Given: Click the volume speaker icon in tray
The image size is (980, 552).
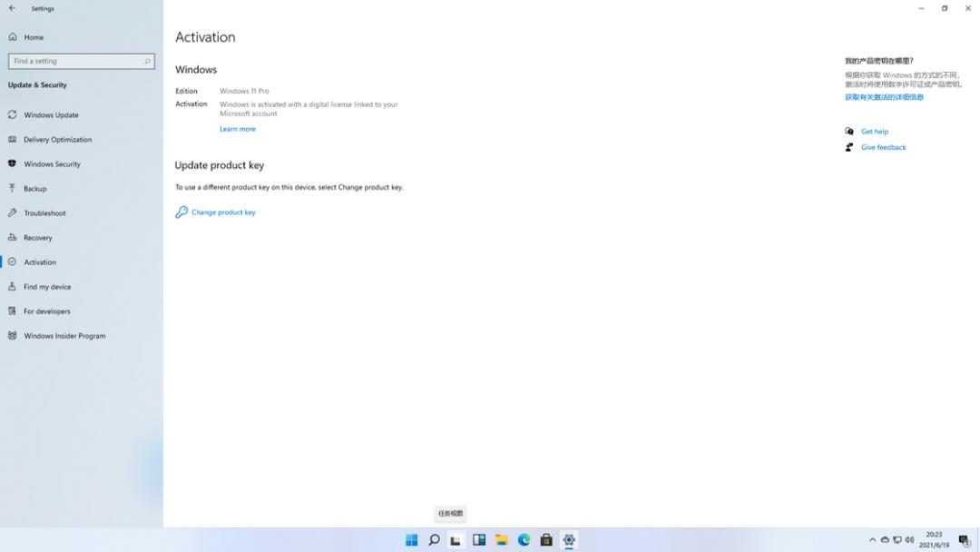Looking at the screenshot, I should pyautogui.click(x=909, y=540).
